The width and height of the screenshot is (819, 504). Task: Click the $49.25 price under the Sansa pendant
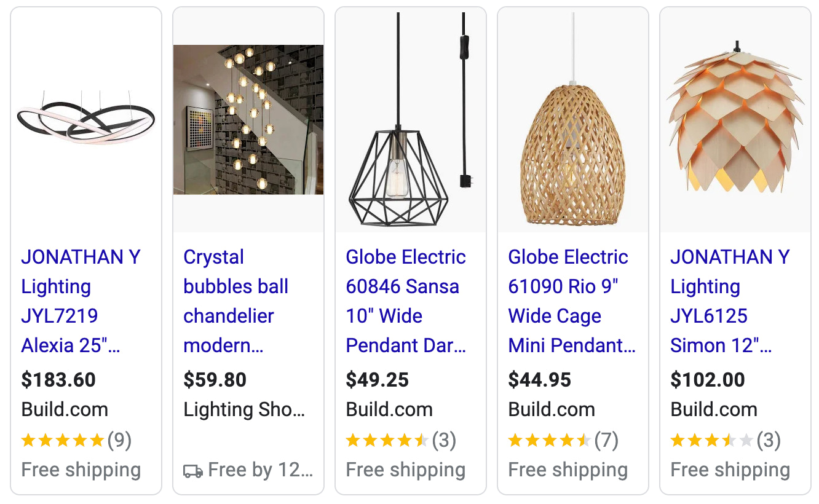tap(378, 380)
